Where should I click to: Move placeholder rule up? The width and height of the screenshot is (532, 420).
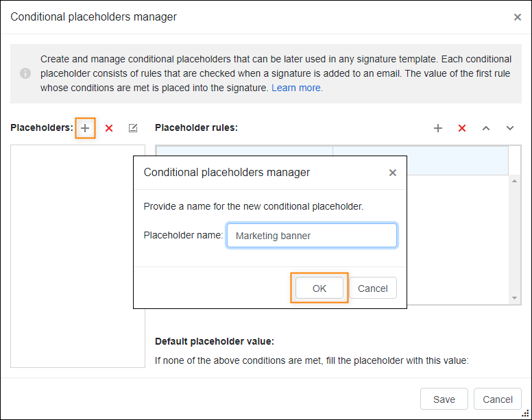point(486,128)
